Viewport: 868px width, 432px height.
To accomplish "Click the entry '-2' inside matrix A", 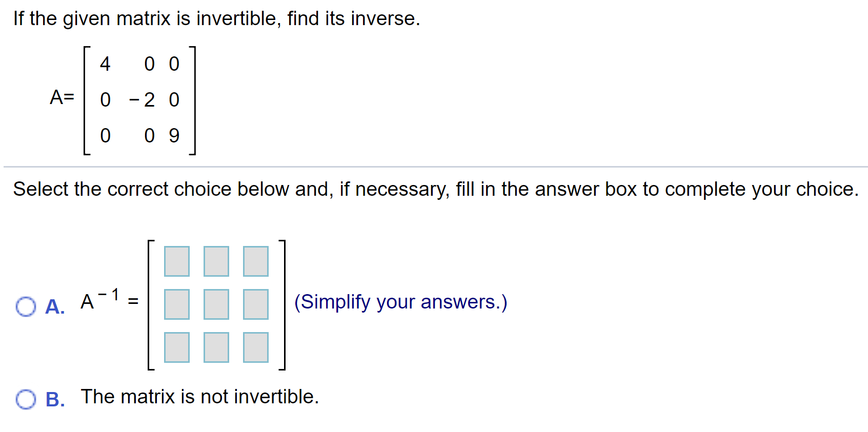I will (142, 100).
